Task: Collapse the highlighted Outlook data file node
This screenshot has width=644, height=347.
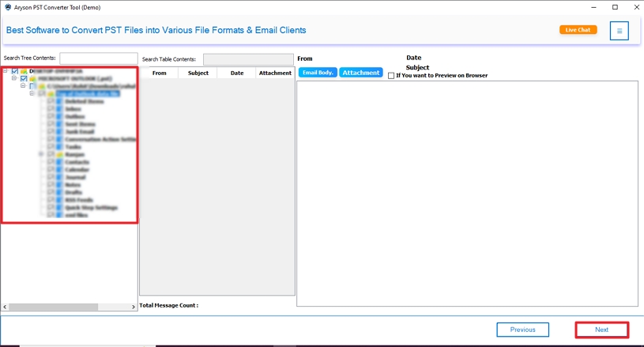Action: pos(32,93)
